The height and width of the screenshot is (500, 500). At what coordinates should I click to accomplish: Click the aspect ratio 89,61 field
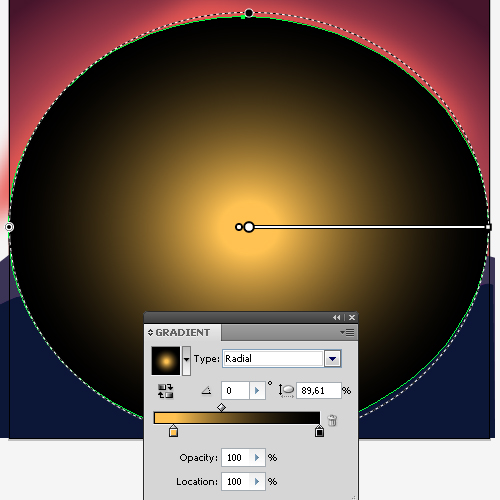click(319, 390)
